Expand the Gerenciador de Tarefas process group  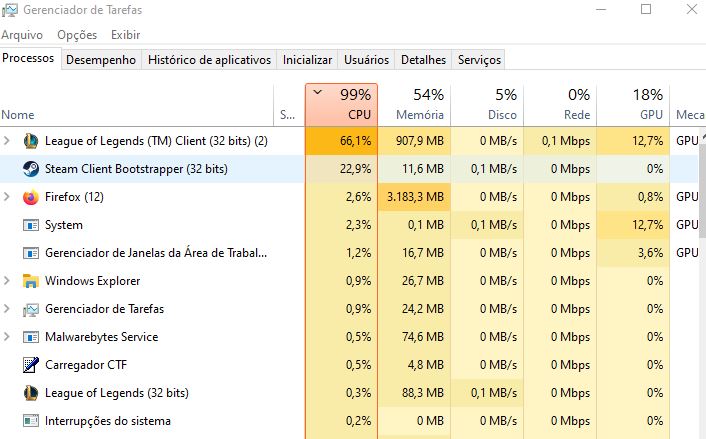pos(7,308)
